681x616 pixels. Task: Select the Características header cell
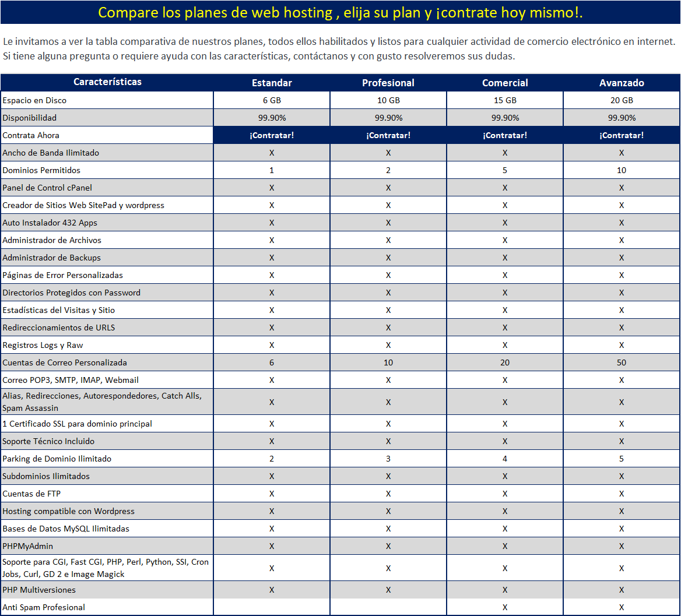pos(107,82)
